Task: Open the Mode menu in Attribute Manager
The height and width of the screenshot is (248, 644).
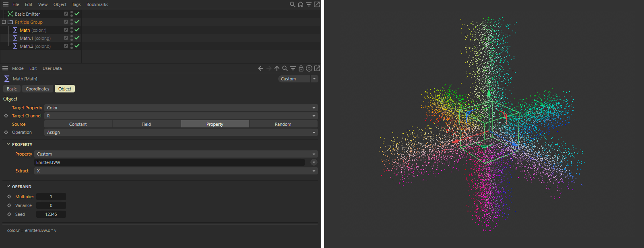Action: (x=18, y=68)
